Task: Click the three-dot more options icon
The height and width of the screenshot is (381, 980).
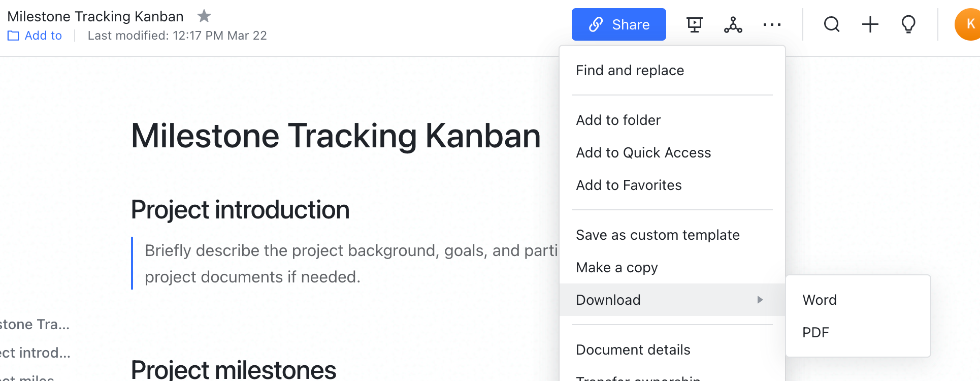Action: (x=772, y=24)
